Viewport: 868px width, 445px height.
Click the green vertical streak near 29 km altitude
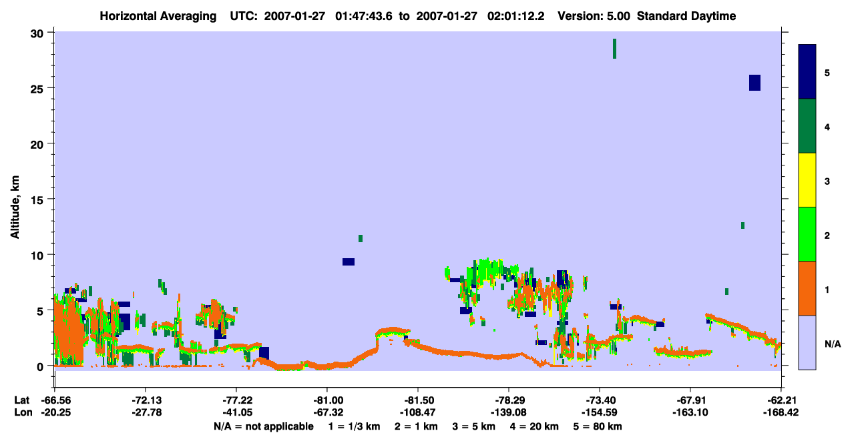tap(614, 49)
